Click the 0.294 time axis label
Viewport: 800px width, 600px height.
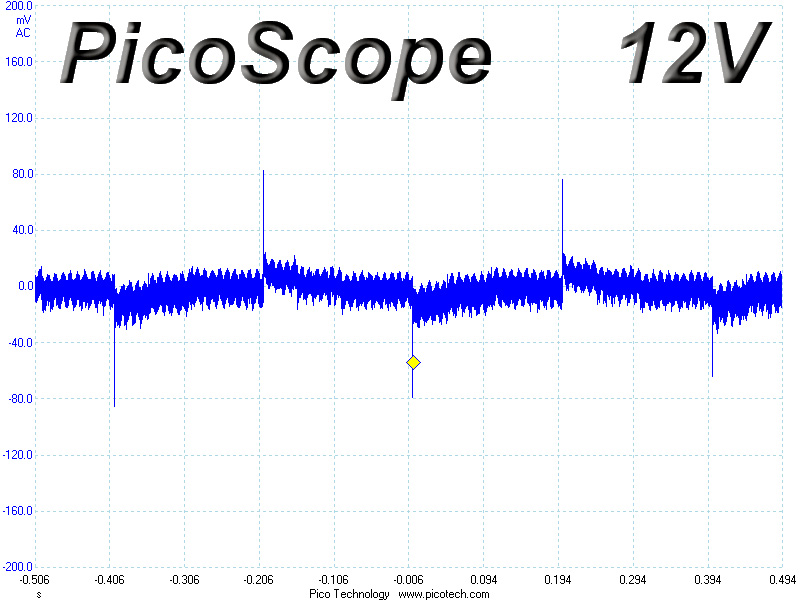point(633,580)
